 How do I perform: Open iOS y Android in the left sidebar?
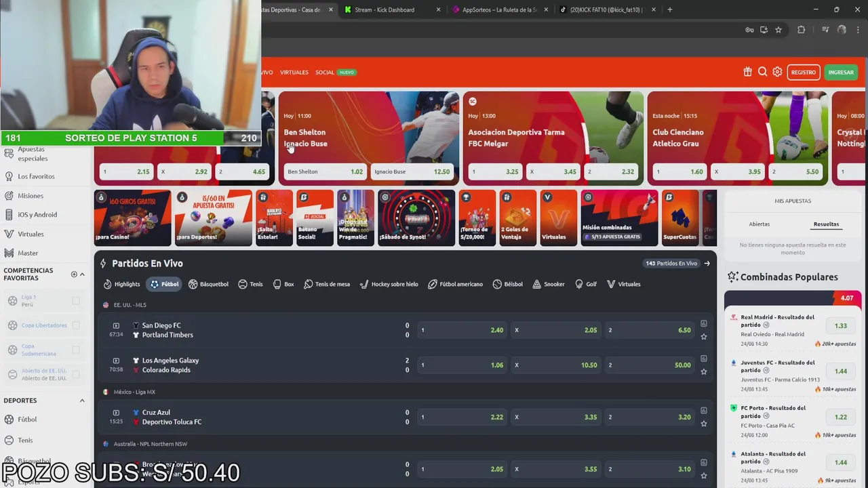(x=37, y=215)
